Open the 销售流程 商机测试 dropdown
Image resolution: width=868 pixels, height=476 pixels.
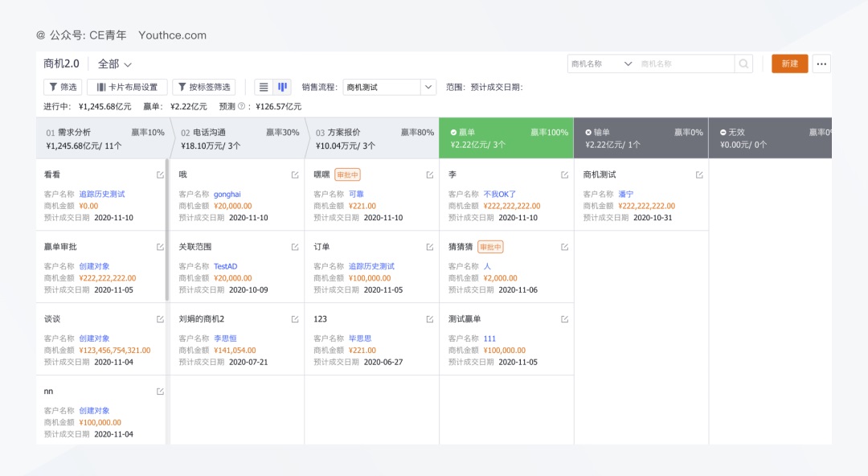[x=390, y=87]
